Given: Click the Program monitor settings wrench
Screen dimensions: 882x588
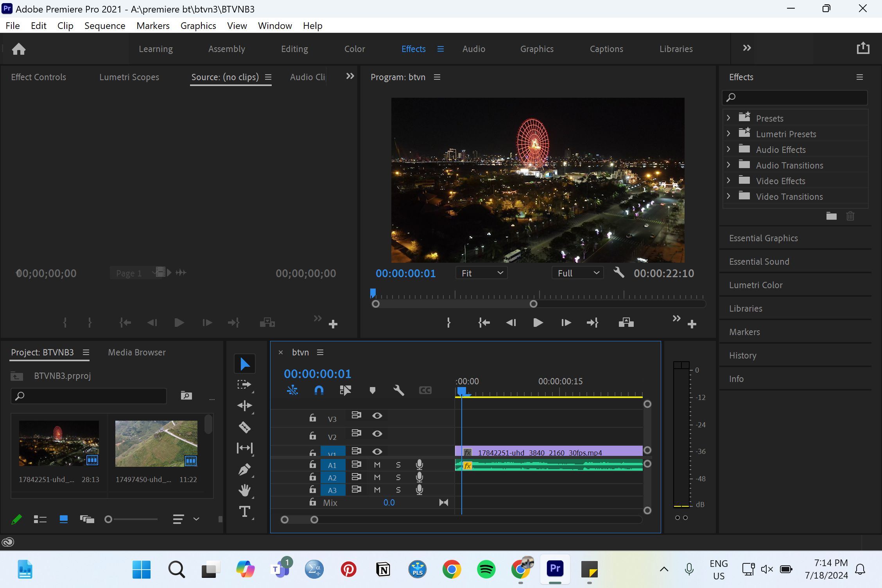Looking at the screenshot, I should click(618, 272).
